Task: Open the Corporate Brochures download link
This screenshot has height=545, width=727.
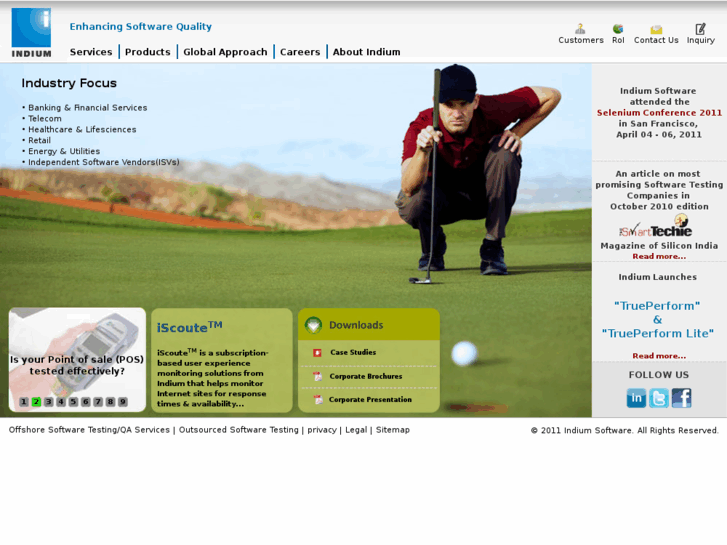Action: pos(366,376)
